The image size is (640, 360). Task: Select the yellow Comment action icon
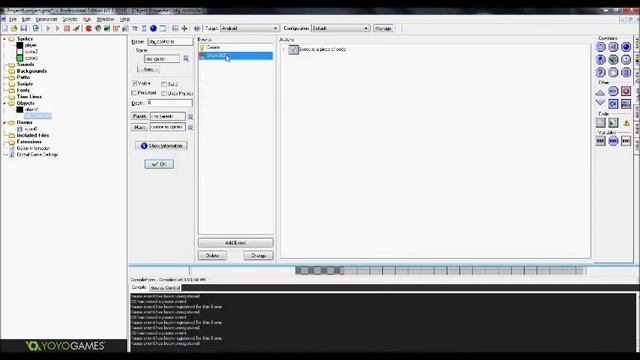pyautogui.click(x=626, y=122)
